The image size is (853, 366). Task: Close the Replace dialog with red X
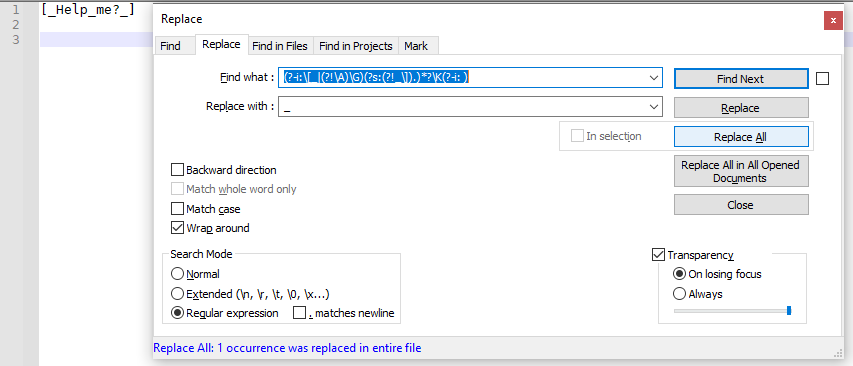coord(833,21)
